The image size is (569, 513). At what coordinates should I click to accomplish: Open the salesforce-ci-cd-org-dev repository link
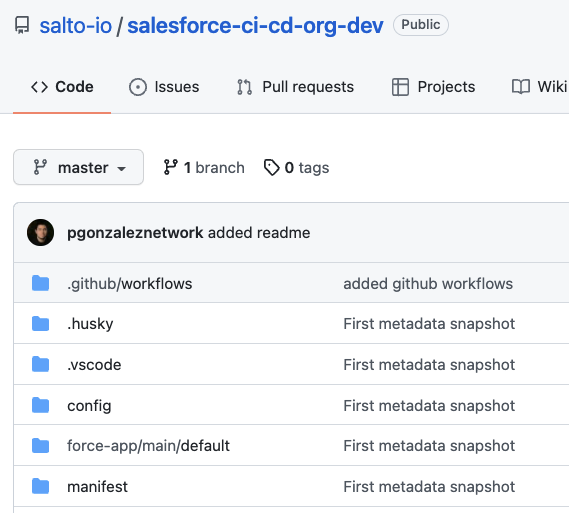pyautogui.click(x=255, y=26)
